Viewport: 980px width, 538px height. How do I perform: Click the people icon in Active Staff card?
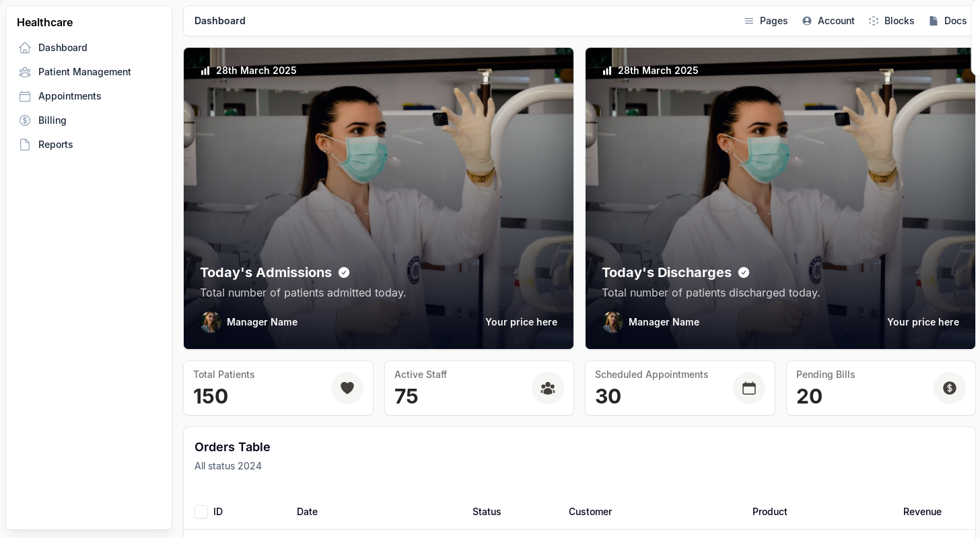point(548,388)
